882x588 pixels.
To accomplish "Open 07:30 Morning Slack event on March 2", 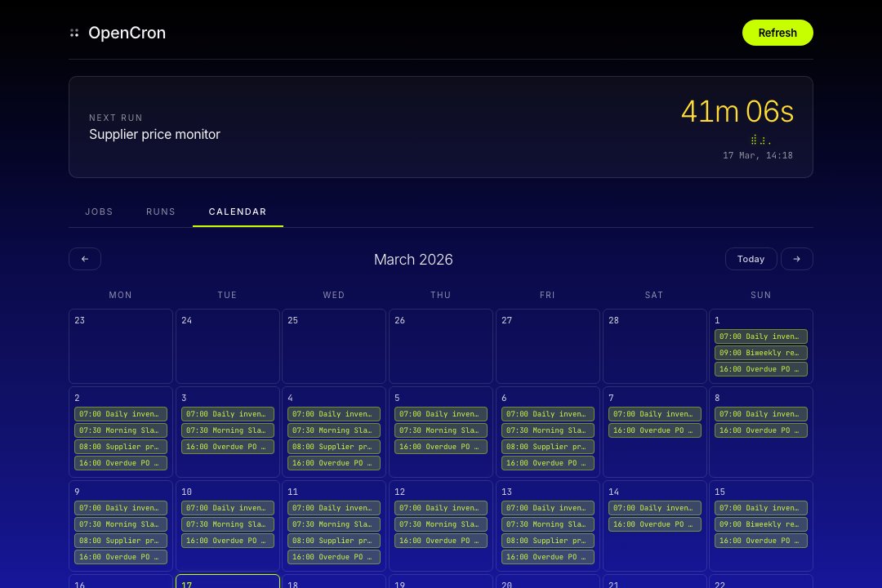I will tap(121, 430).
